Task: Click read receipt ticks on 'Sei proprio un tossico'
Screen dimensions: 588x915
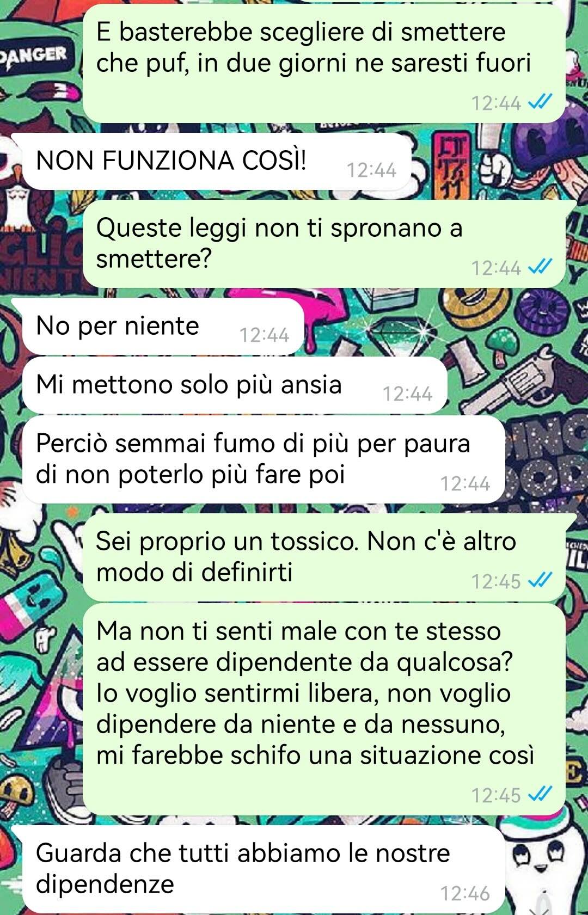Action: [x=541, y=581]
